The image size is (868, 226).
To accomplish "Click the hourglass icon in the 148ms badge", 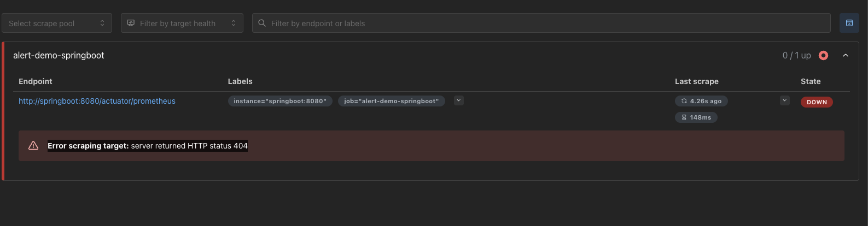I will [x=684, y=117].
